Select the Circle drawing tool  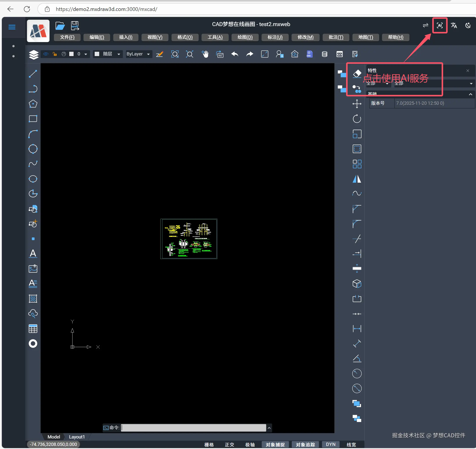pyautogui.click(x=33, y=149)
